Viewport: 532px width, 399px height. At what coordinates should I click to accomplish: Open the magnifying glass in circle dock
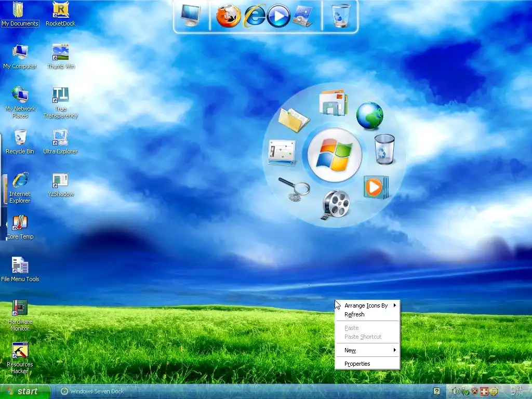tap(295, 189)
